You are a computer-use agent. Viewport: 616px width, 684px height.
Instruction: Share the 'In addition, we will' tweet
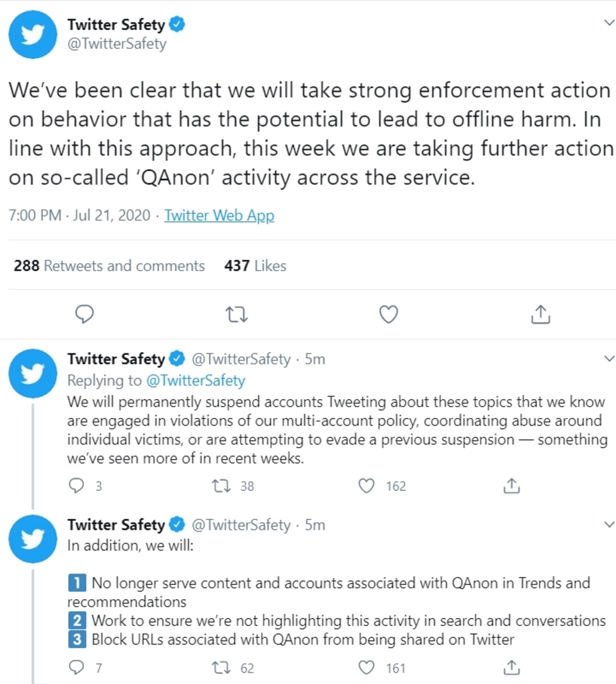pyautogui.click(x=510, y=667)
